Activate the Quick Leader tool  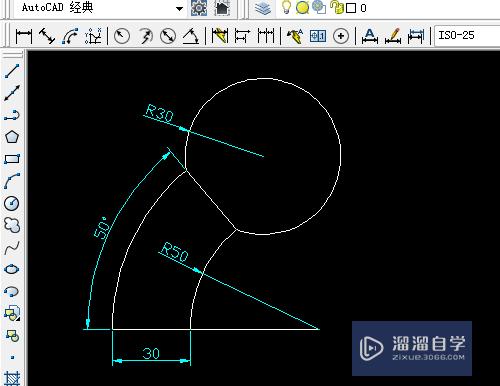click(x=295, y=36)
